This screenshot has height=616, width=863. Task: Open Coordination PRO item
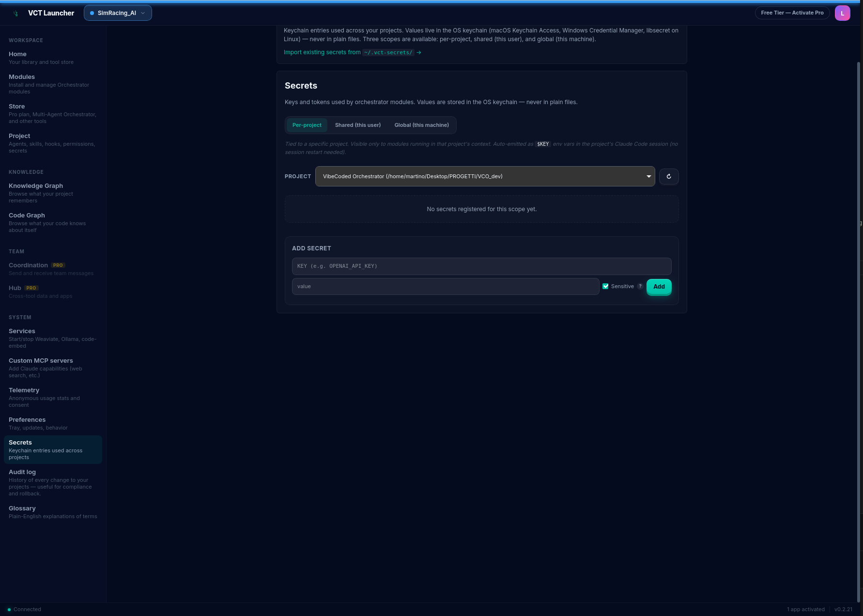(53, 269)
